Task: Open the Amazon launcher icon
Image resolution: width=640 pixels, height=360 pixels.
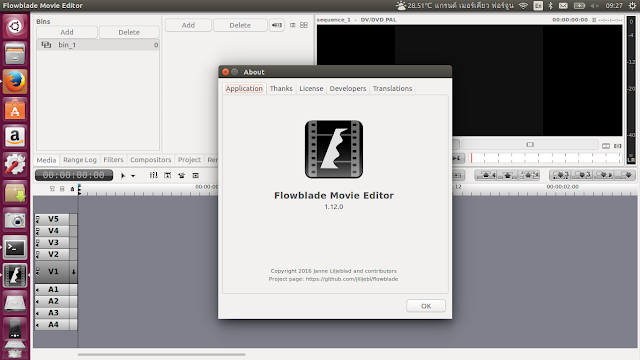Action: [15, 137]
